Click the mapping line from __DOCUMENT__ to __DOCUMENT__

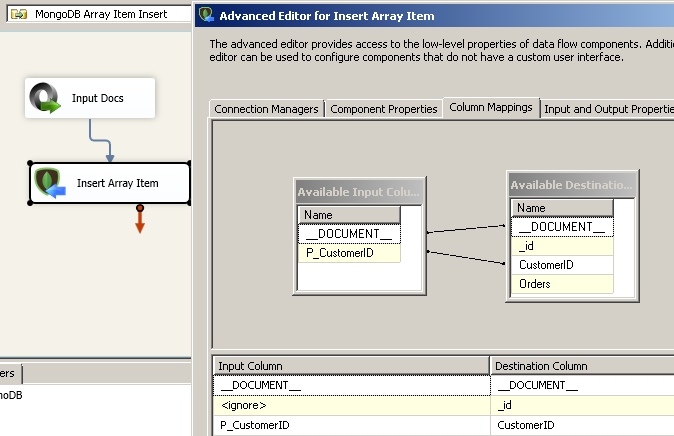click(x=466, y=229)
